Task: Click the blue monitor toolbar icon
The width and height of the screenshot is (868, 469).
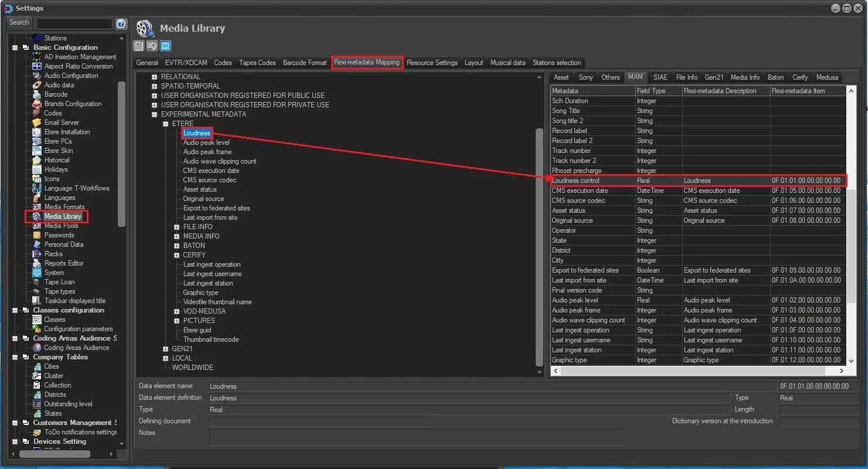Action: (165, 46)
